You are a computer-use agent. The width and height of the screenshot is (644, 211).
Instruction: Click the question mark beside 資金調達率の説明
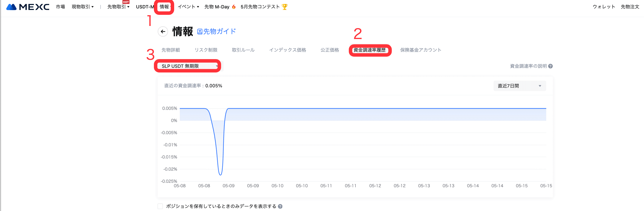pyautogui.click(x=550, y=66)
